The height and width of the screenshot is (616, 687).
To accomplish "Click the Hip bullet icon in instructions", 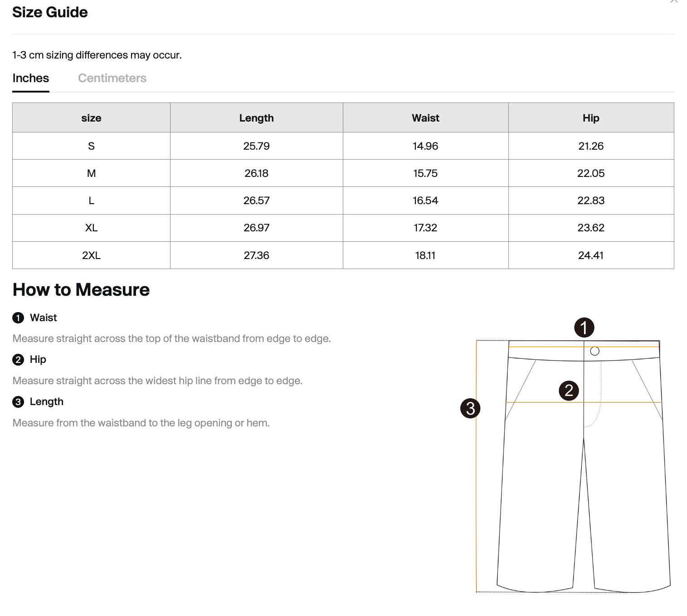I will coord(18,360).
